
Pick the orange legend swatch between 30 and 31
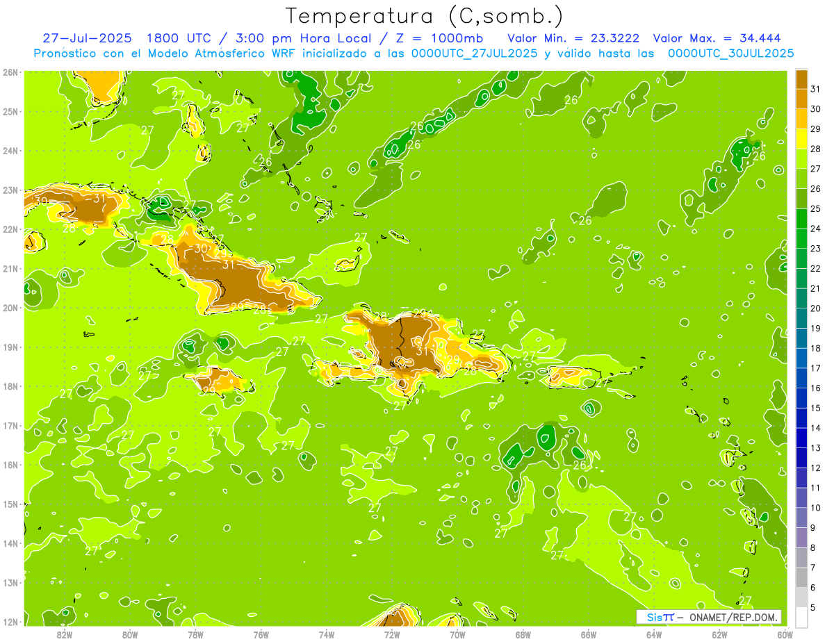tap(801, 99)
